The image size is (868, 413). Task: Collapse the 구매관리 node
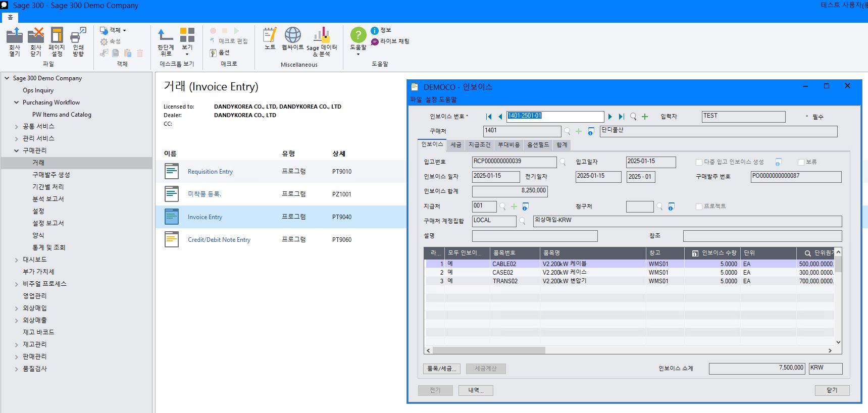pos(16,151)
